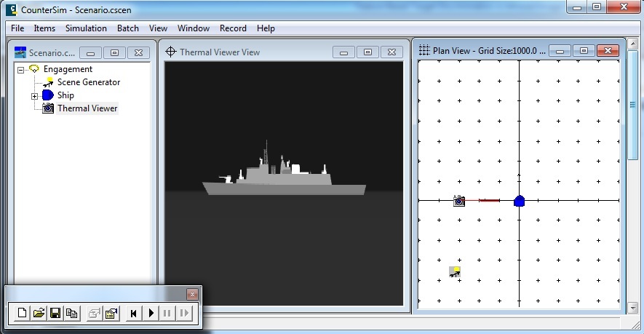Click the blue Ship icon in tree
The height and width of the screenshot is (334, 644).
click(47, 95)
